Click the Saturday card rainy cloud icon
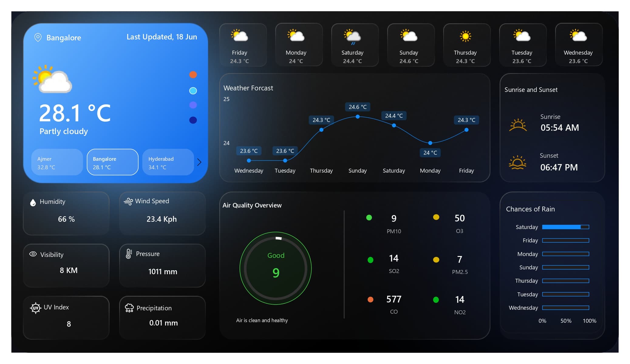 (x=352, y=36)
